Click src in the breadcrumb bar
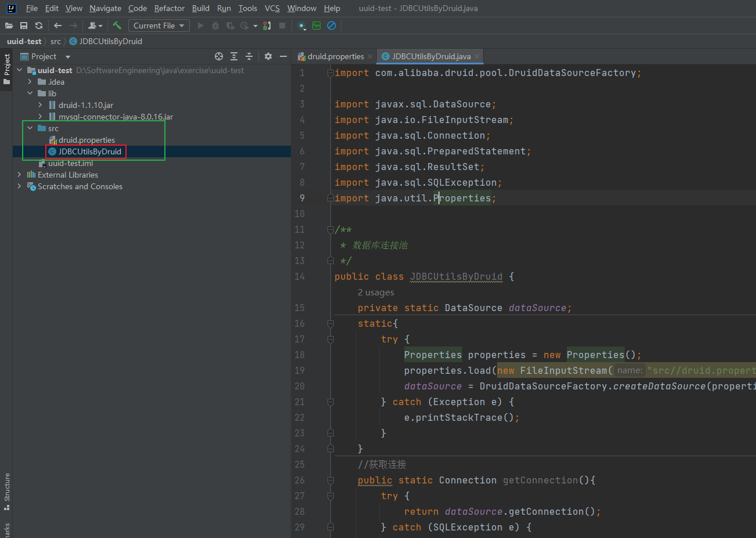 click(x=55, y=41)
